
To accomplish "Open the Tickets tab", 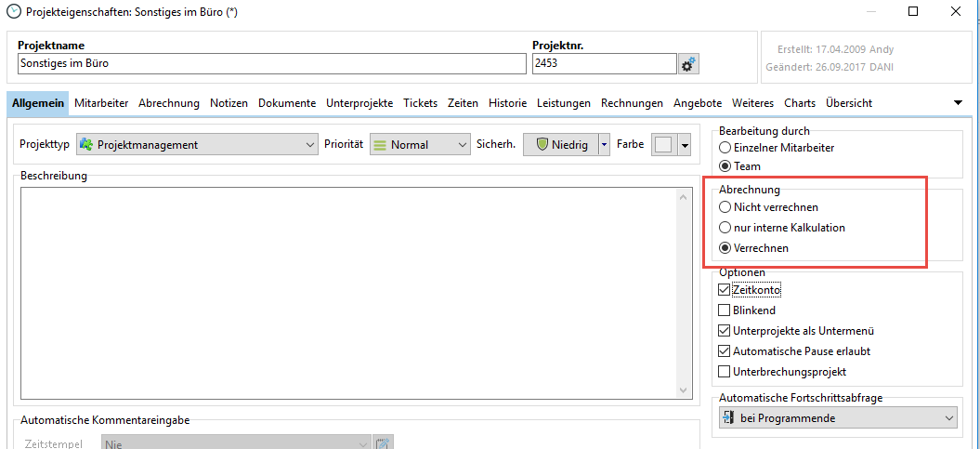I will pos(420,103).
